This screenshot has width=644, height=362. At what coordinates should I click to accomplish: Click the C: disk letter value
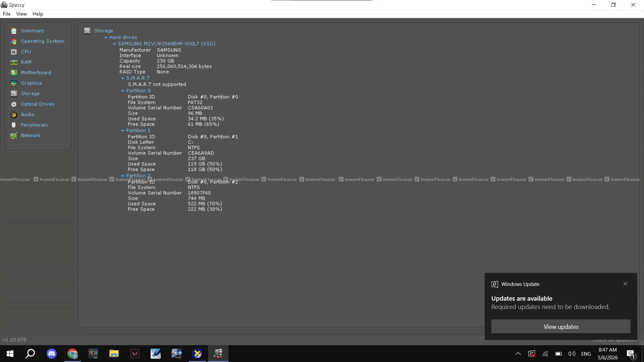pos(191,142)
